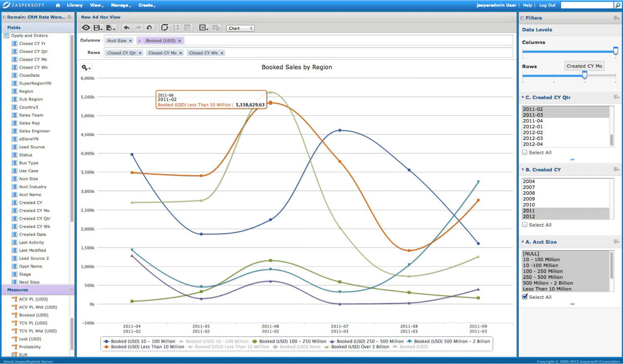Click the search magnifier icon
623x364 pixels.
click(x=617, y=5)
